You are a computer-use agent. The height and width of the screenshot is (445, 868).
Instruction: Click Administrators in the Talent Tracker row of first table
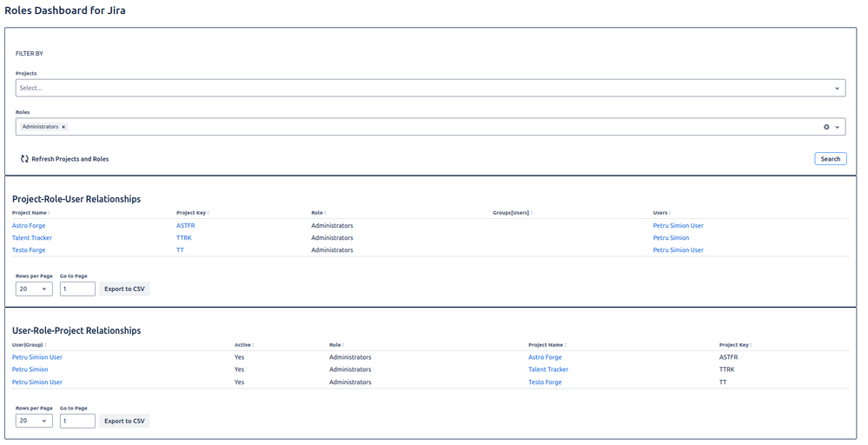[x=332, y=238]
